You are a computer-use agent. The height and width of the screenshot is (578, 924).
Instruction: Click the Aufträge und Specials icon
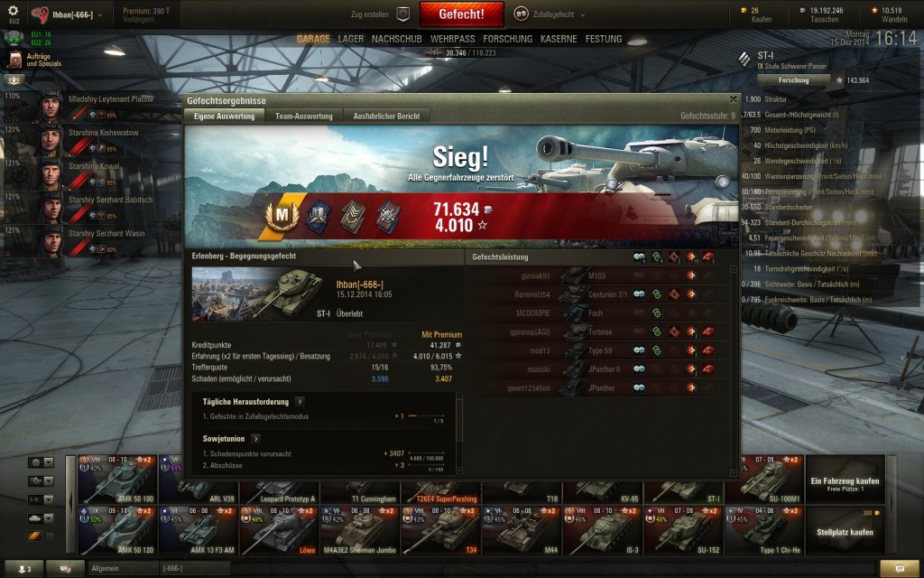(14, 60)
